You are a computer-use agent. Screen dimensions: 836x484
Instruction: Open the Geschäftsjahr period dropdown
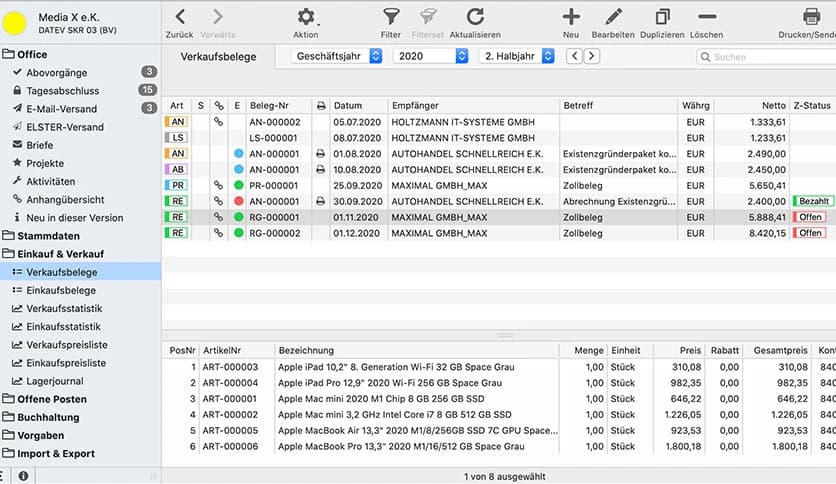336,56
